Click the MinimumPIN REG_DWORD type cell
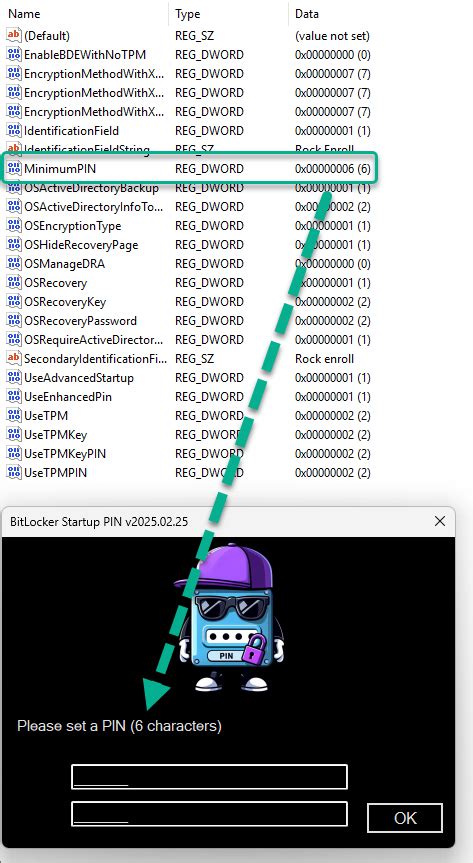473x863 pixels. click(209, 168)
